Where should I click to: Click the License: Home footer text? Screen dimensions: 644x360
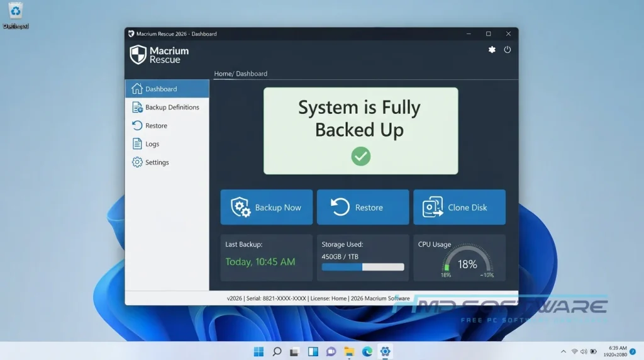click(x=328, y=298)
